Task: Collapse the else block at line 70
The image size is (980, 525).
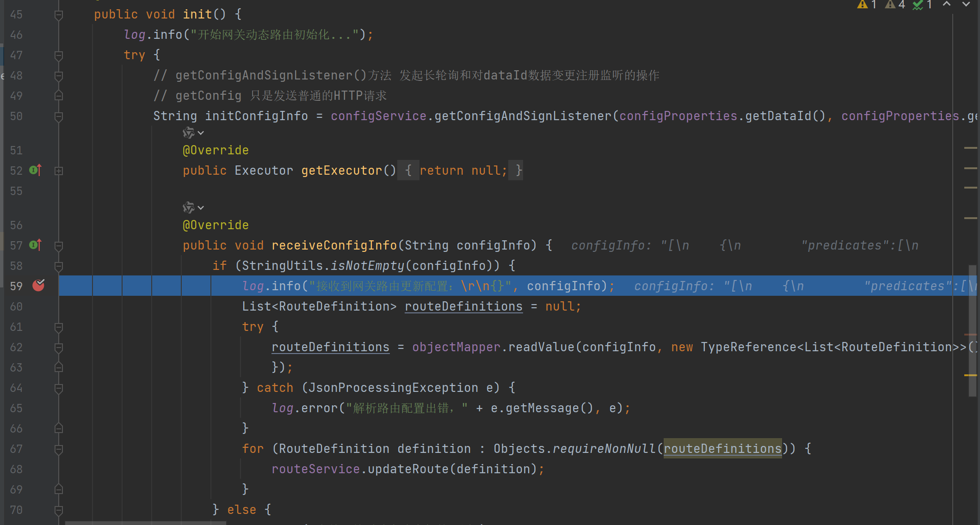Action: pyautogui.click(x=59, y=510)
